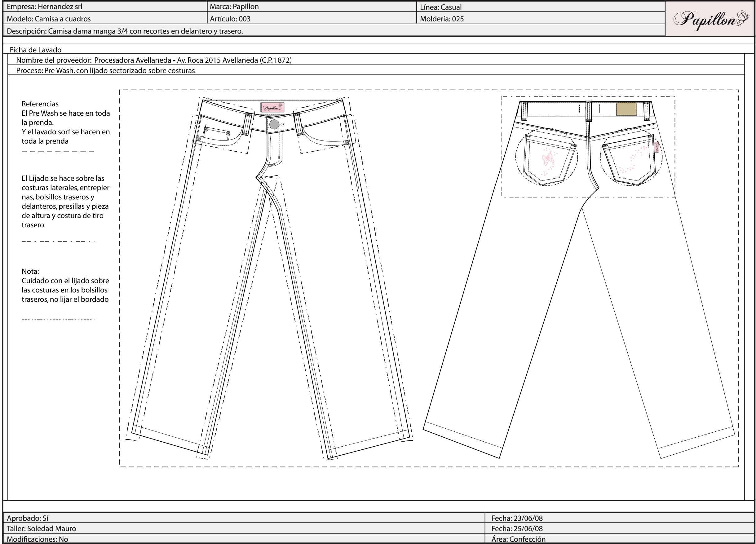Click the Área: Confección field
This screenshot has height=544, width=756.
[x=518, y=539]
